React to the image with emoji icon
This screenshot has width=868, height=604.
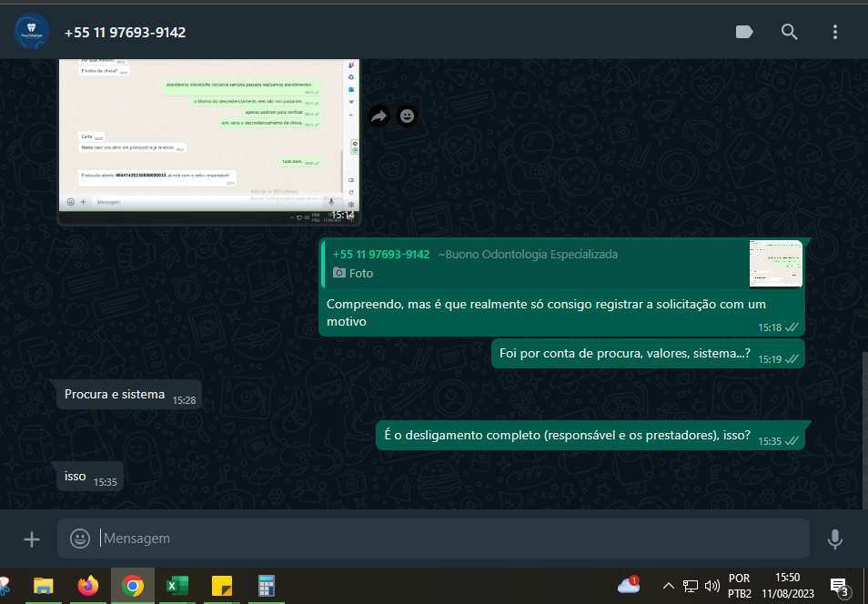[407, 116]
